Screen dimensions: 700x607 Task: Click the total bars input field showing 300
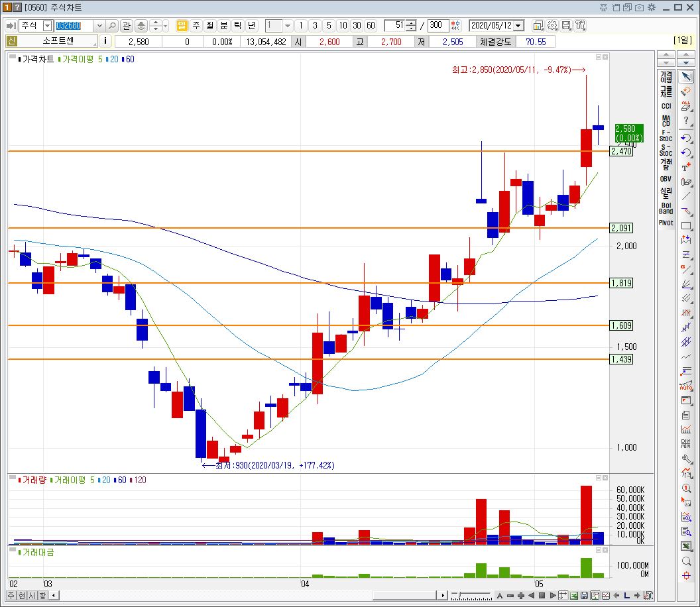click(438, 25)
